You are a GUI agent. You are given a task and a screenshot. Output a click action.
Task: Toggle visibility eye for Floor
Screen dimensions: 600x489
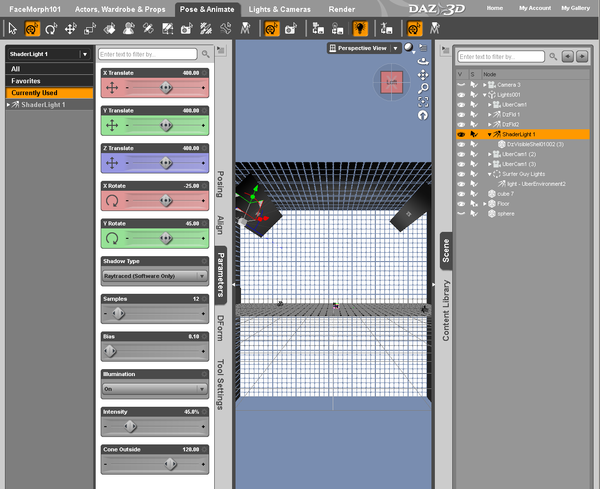(x=461, y=204)
